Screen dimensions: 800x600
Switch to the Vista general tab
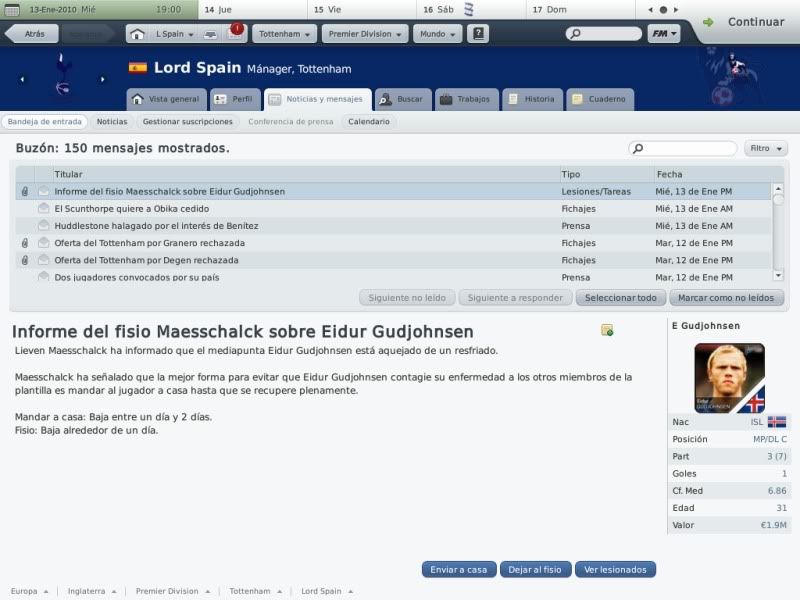(167, 99)
